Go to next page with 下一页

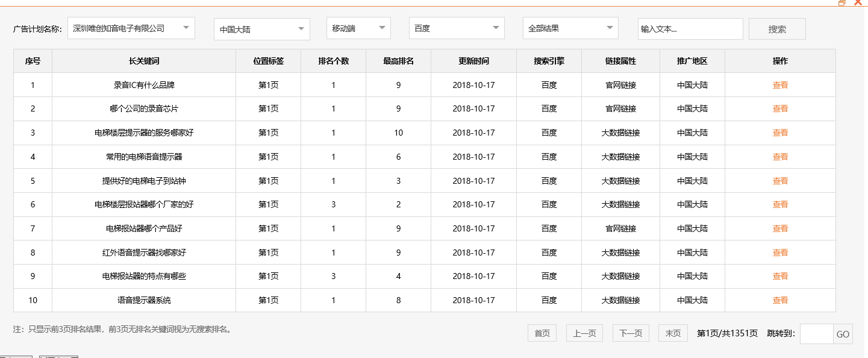[x=631, y=333]
